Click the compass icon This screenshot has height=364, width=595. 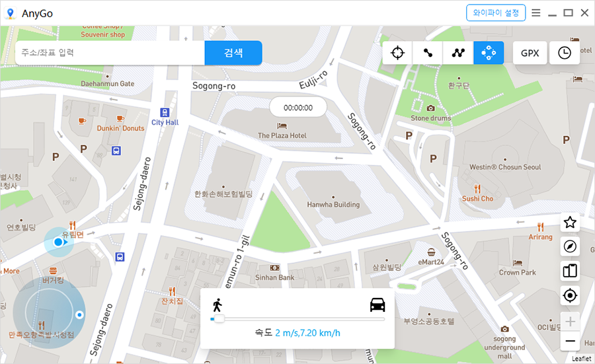click(x=570, y=246)
